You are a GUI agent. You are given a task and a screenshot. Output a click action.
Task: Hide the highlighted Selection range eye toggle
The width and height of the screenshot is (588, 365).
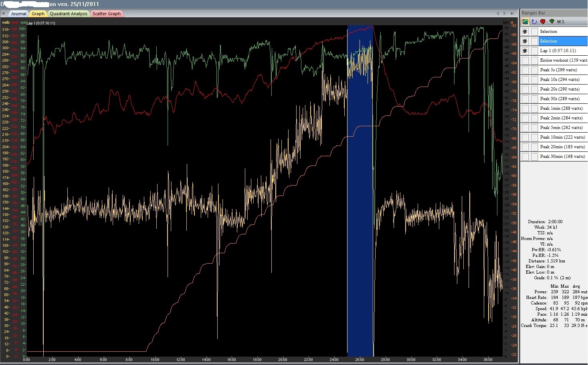pyautogui.click(x=525, y=41)
